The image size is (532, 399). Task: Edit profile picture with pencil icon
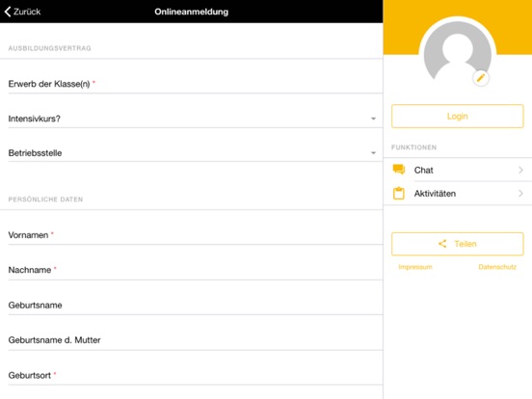tap(480, 78)
